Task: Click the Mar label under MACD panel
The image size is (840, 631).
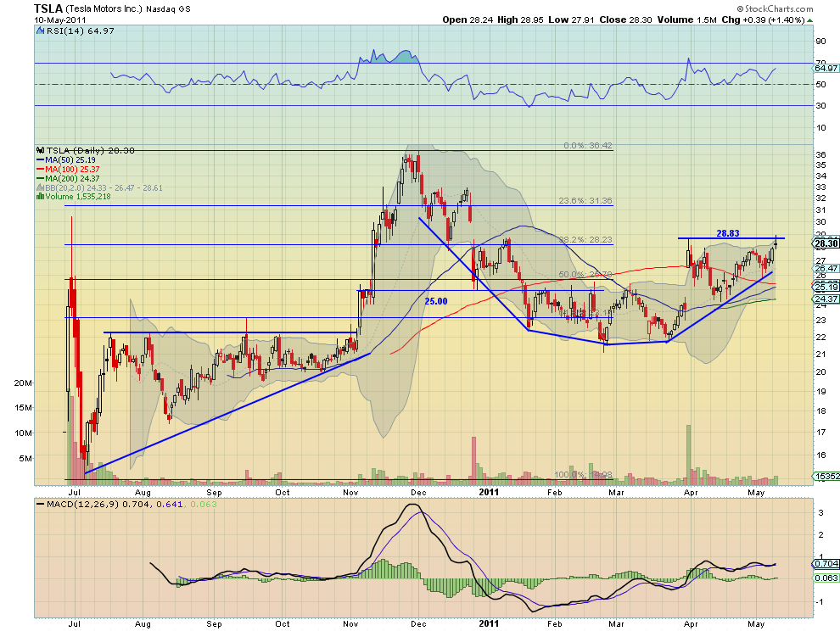Action: [x=616, y=623]
